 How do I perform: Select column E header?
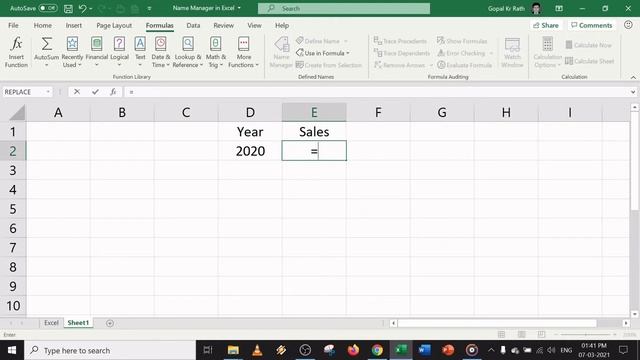point(314,112)
